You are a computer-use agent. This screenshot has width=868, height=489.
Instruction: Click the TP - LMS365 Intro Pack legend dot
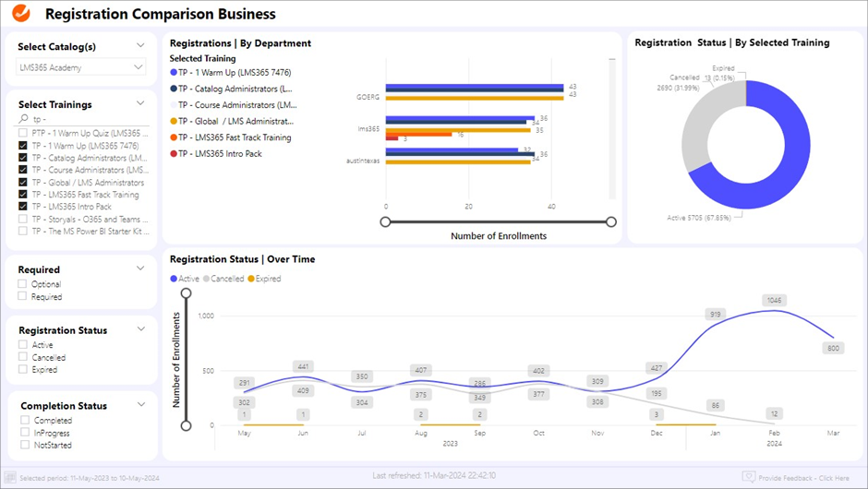tap(174, 153)
